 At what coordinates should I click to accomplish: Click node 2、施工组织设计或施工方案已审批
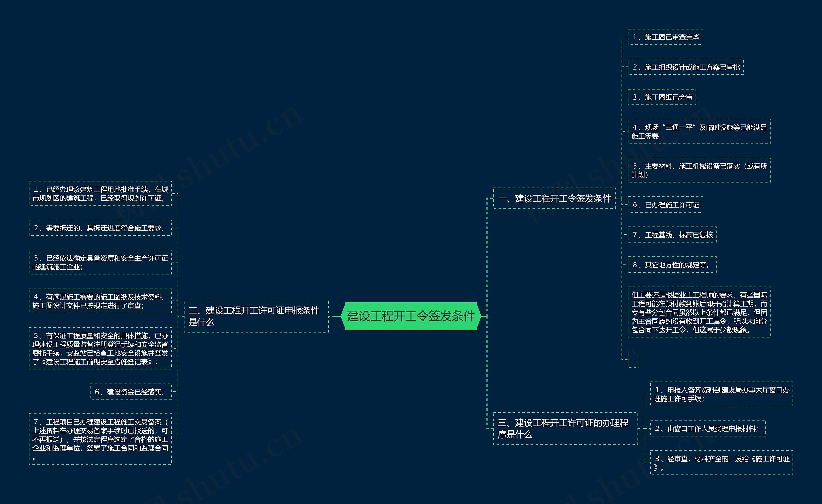[686, 67]
